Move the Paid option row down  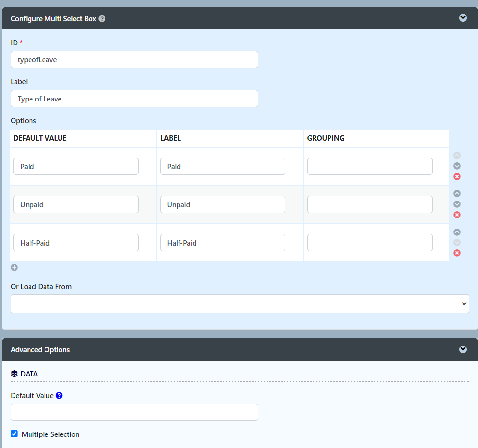457,166
